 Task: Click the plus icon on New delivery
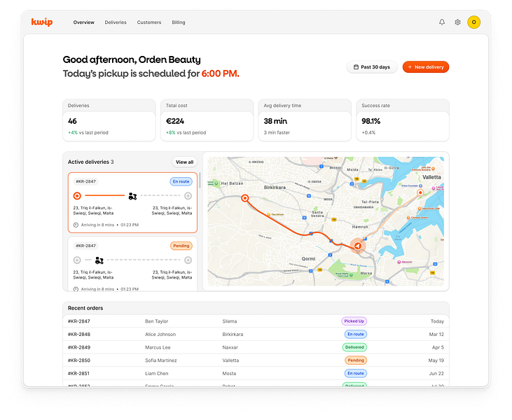click(x=410, y=67)
